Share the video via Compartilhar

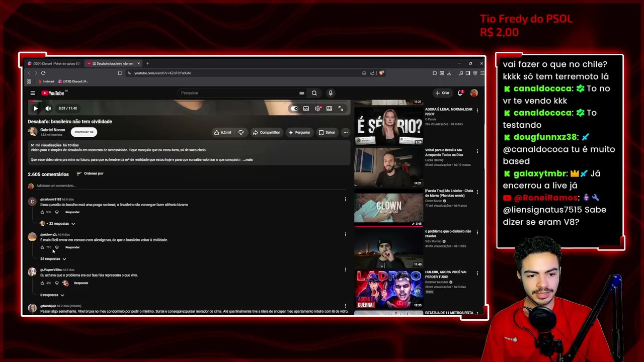click(x=266, y=132)
